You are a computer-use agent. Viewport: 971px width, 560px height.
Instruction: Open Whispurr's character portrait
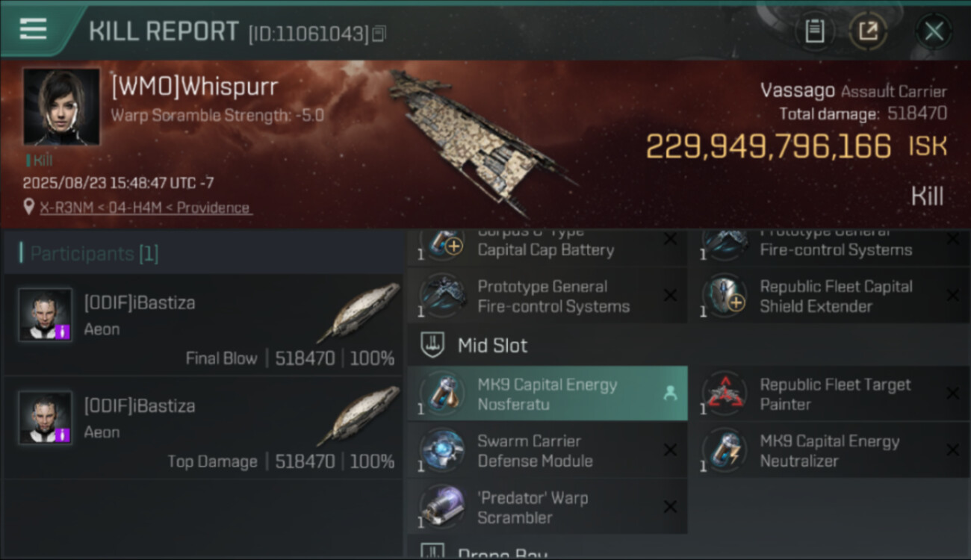tap(61, 106)
